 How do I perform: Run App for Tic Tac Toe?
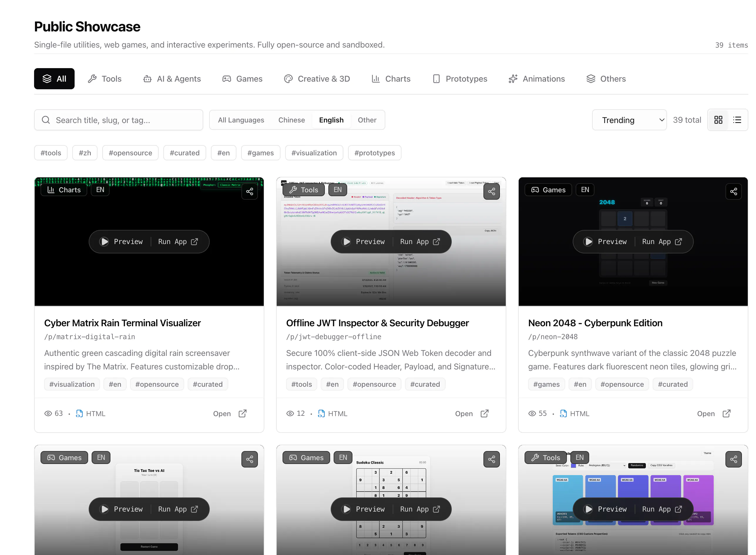tap(178, 509)
